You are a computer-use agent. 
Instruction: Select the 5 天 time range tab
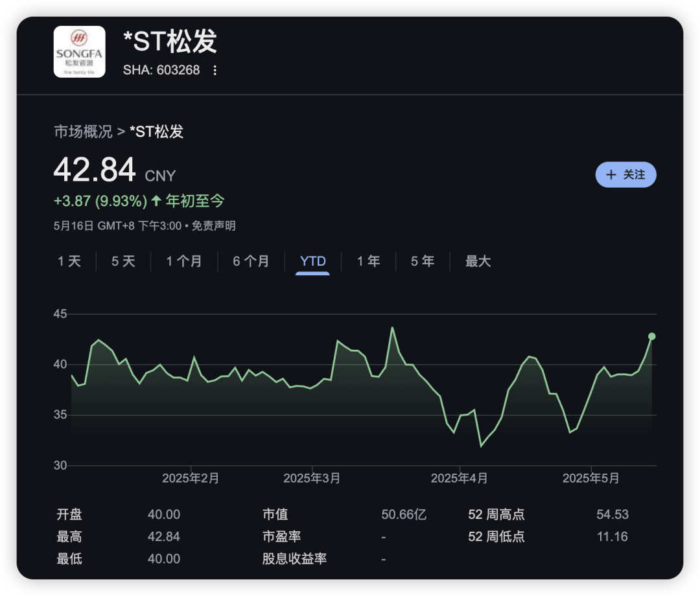pos(123,261)
